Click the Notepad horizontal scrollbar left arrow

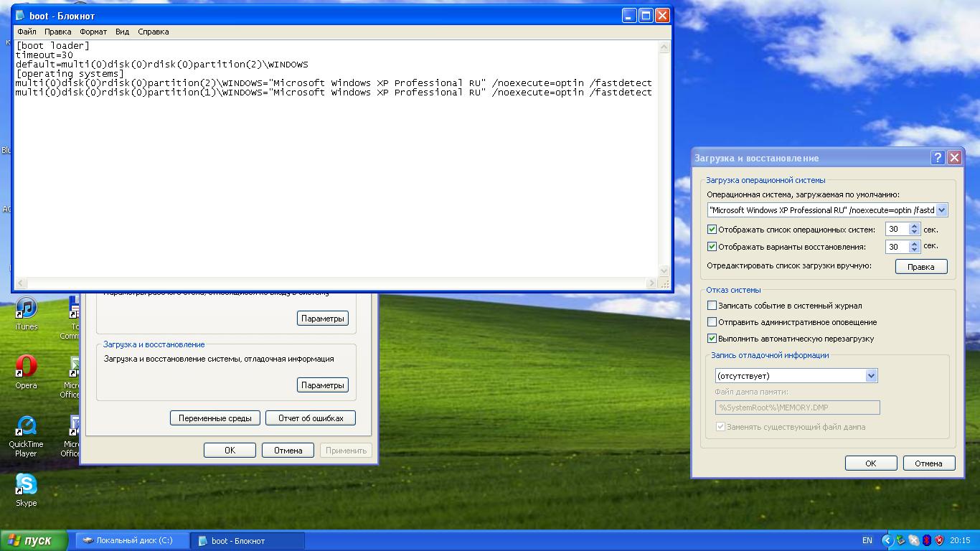22,283
